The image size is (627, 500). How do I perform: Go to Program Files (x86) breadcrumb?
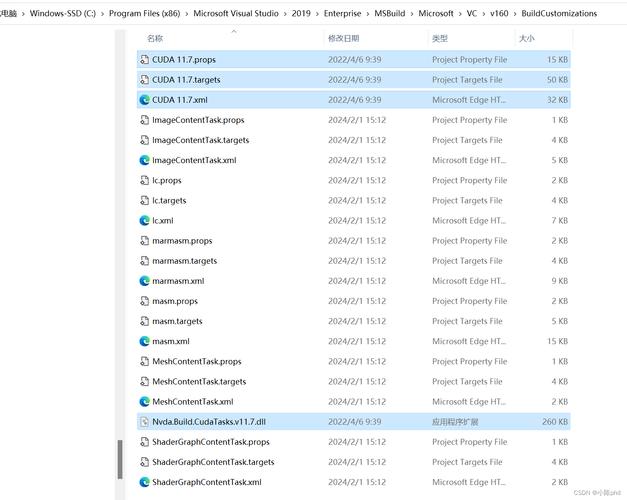[144, 14]
